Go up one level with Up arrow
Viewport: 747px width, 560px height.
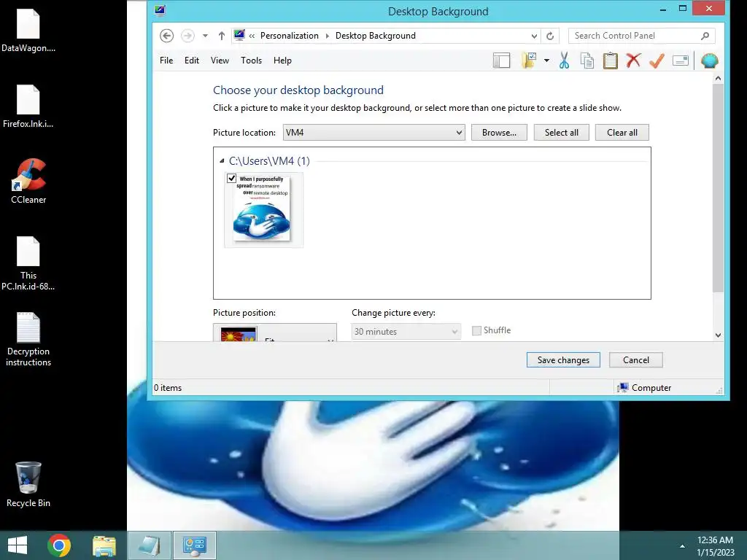pyautogui.click(x=222, y=36)
